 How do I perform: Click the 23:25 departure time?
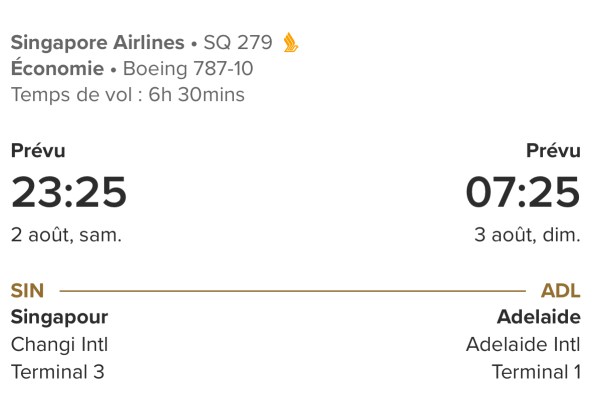point(69,192)
